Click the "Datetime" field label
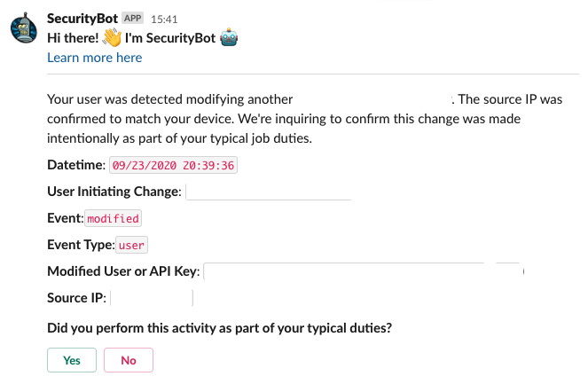Screen dimensions: 588x384 click(74, 166)
